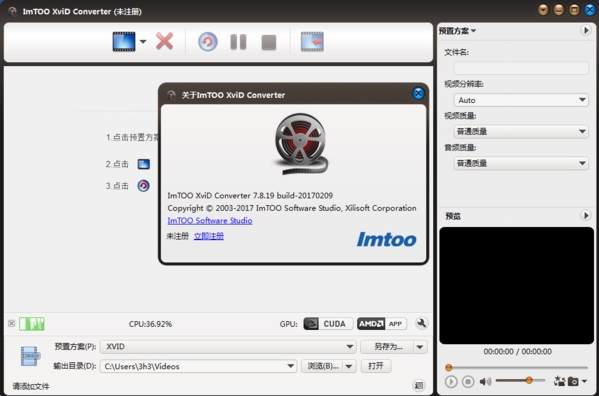Adjust the volume slider handle

(529, 380)
